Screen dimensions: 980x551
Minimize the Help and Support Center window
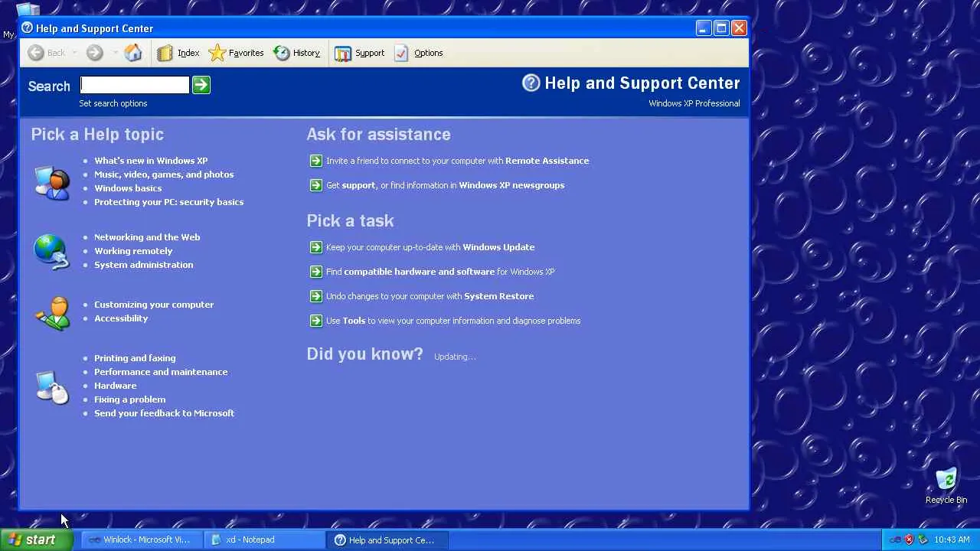click(x=704, y=28)
